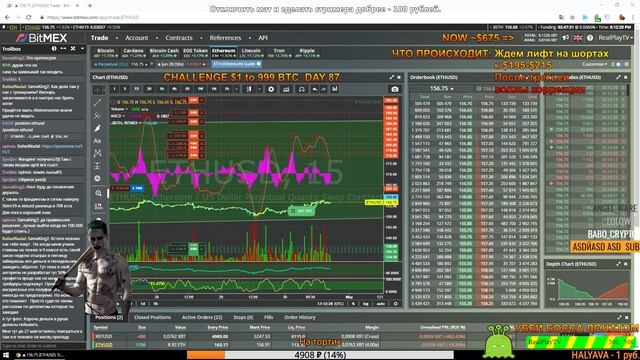Expand the Depth Chart panel

pos(619,264)
